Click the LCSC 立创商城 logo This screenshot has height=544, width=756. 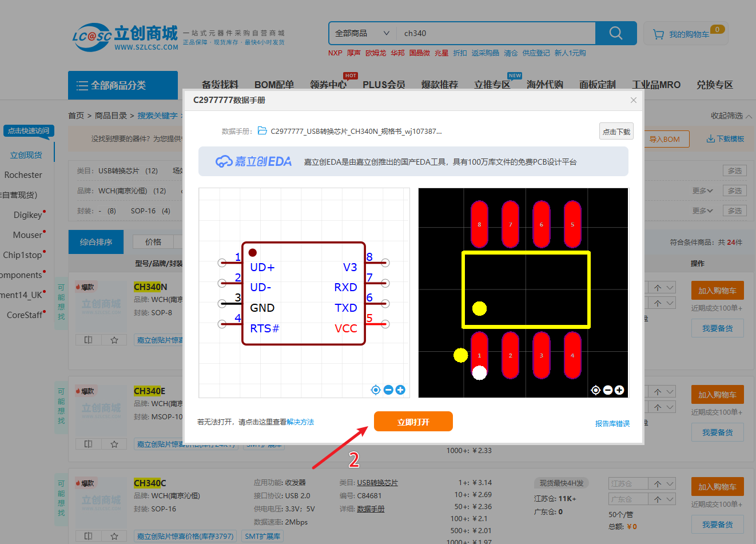(125, 37)
